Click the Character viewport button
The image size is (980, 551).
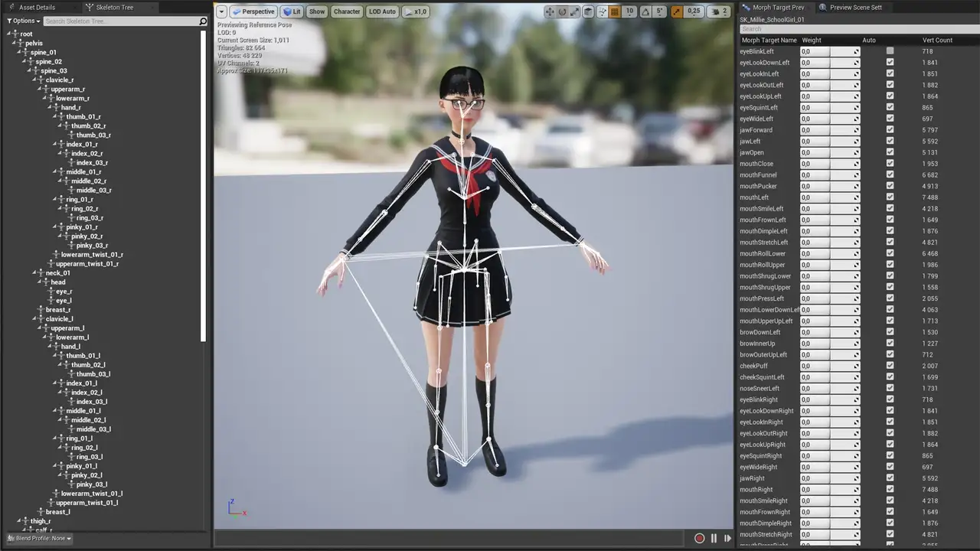346,11
